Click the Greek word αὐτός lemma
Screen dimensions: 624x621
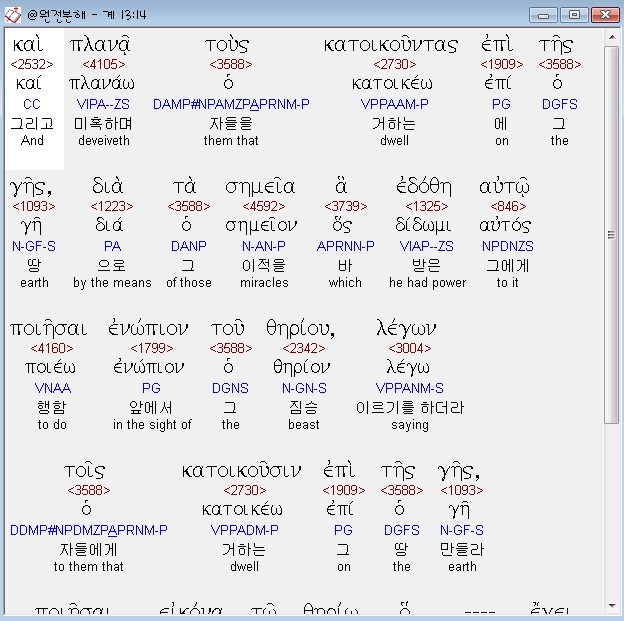tap(505, 226)
